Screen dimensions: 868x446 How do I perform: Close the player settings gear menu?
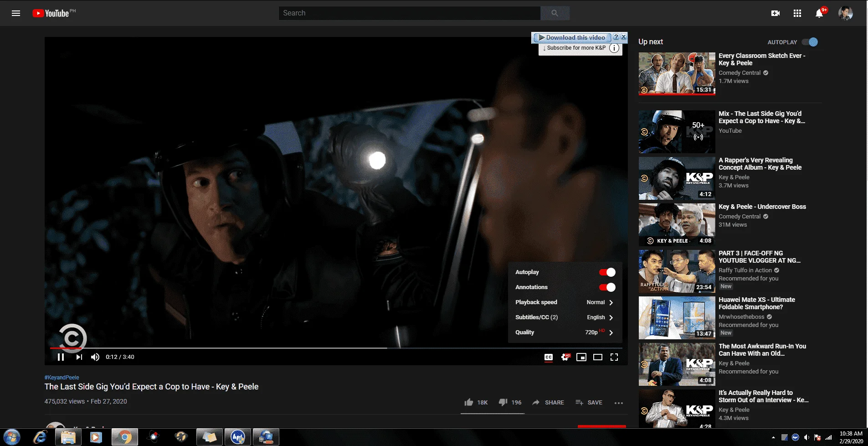coord(565,357)
